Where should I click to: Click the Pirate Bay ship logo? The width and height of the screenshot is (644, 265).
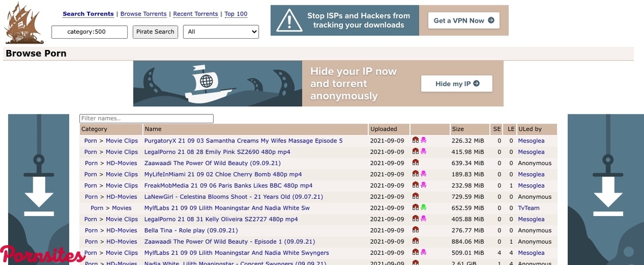pos(25,23)
